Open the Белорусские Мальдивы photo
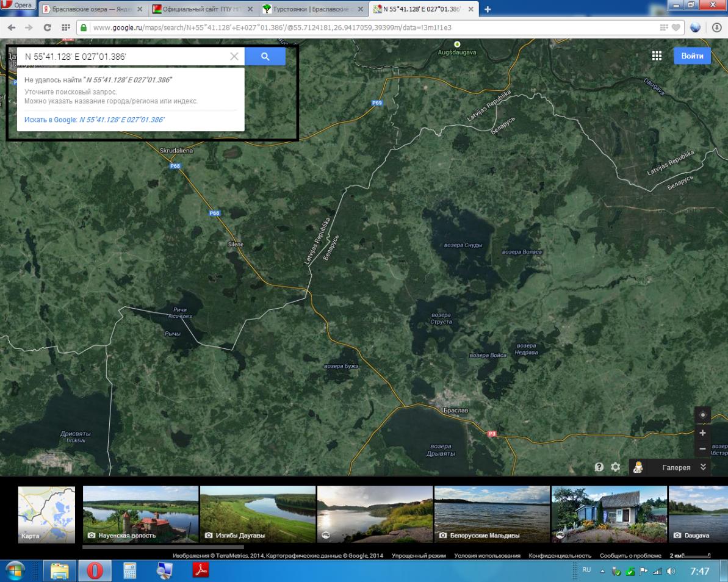Viewport: 728px width, 582px height. pos(492,514)
